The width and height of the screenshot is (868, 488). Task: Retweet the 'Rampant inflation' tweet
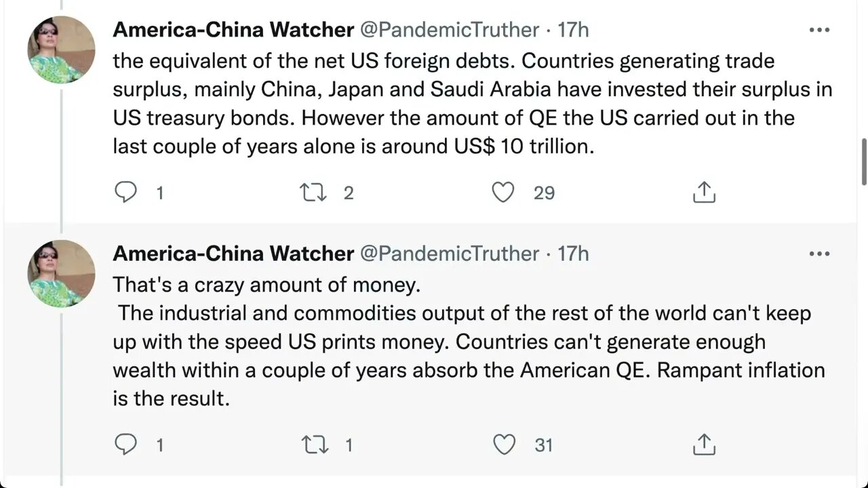pos(313,445)
